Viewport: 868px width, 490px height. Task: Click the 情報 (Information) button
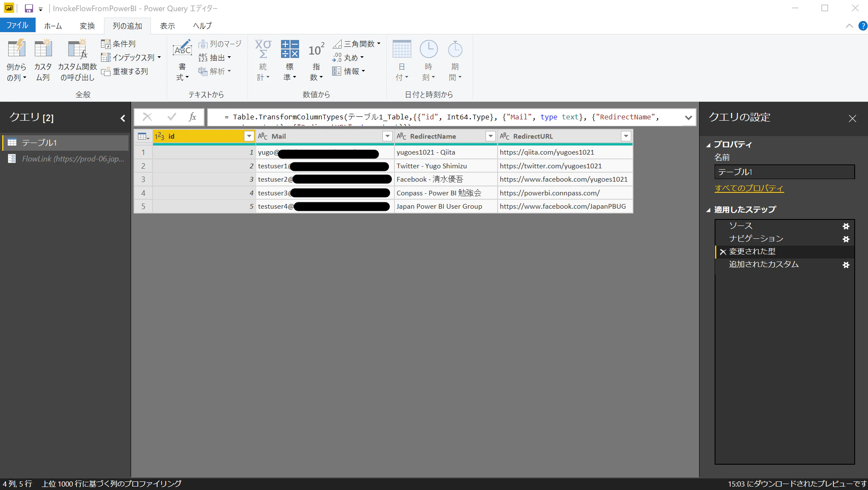348,71
